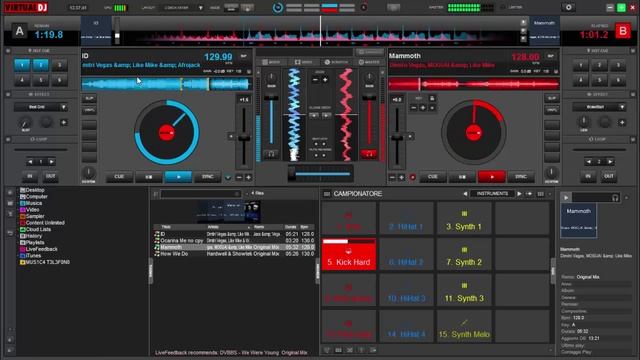Switch to the Mixer tab

(271, 62)
